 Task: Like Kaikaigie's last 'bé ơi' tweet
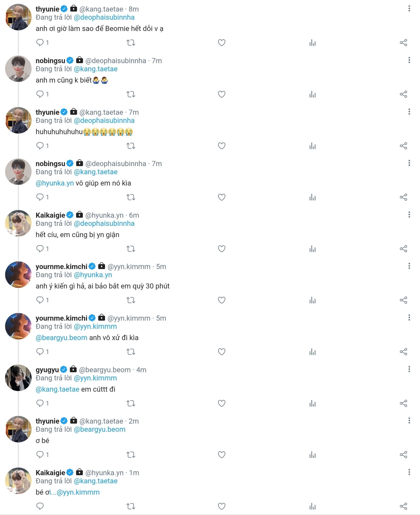pos(221,506)
